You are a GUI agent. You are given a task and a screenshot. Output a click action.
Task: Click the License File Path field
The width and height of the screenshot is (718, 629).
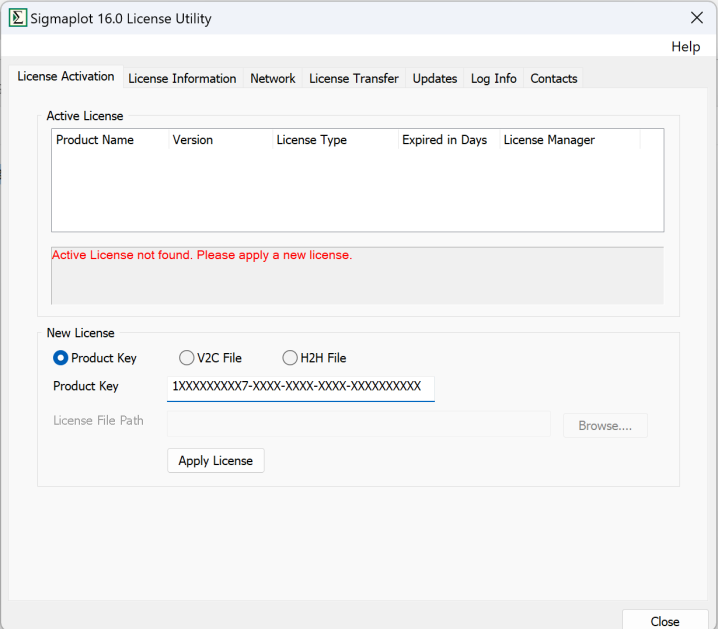coord(359,424)
